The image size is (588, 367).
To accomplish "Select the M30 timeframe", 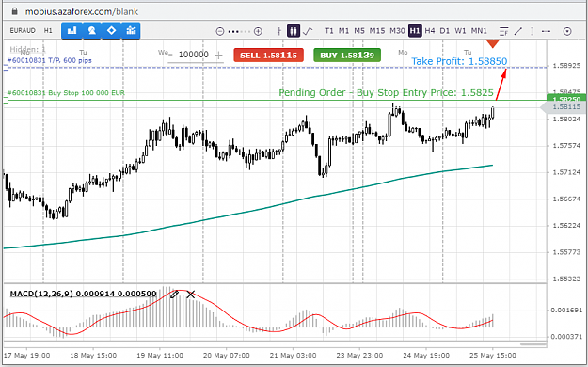I will click(x=397, y=31).
